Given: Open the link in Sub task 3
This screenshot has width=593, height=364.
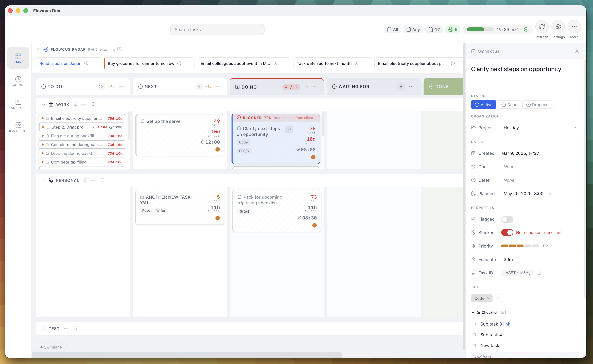Looking at the screenshot, I should [x=507, y=324].
